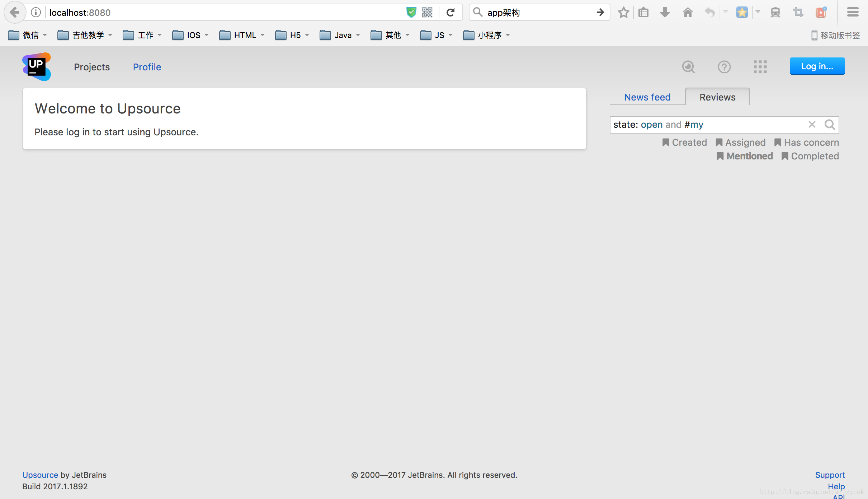Bookmark this page with star icon
The image size is (868, 499).
click(x=623, y=13)
